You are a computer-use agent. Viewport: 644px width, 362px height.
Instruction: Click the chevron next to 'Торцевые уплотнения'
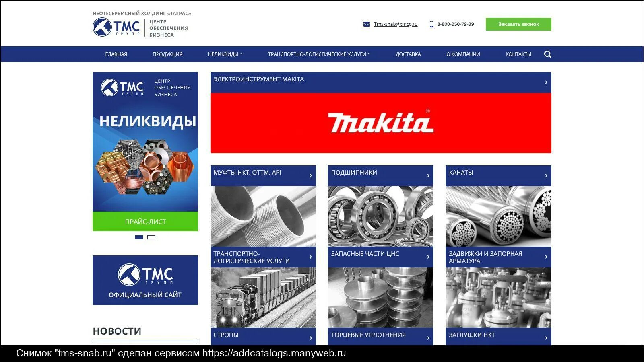(428, 338)
